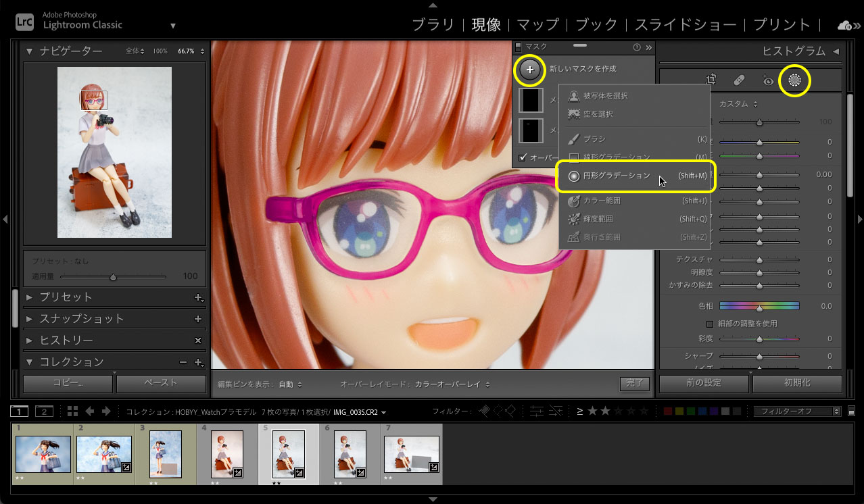The image size is (864, 504).
Task: Open grid view from filmstrip toolbar
Action: (x=72, y=411)
